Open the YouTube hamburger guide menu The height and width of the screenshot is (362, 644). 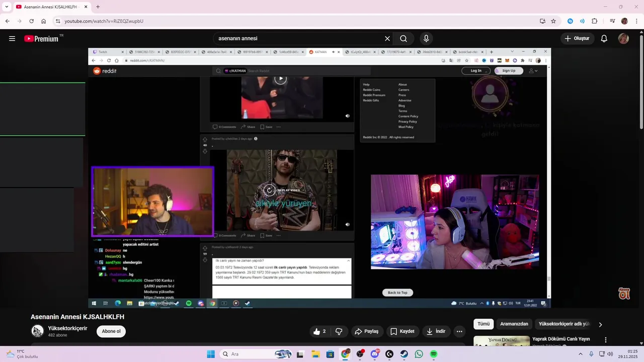coord(12,39)
